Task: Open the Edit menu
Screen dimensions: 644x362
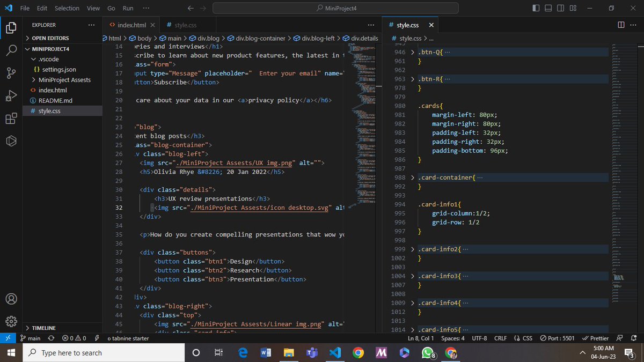Action: tap(42, 8)
